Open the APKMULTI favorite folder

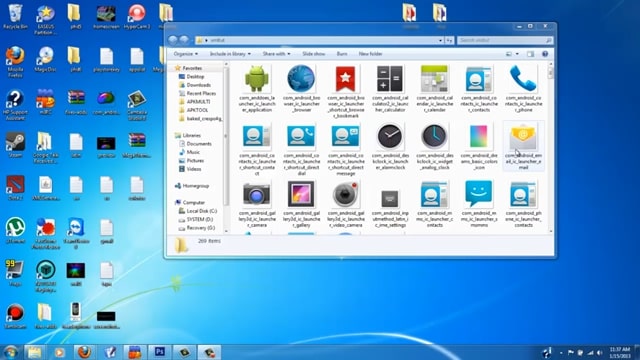(x=194, y=102)
